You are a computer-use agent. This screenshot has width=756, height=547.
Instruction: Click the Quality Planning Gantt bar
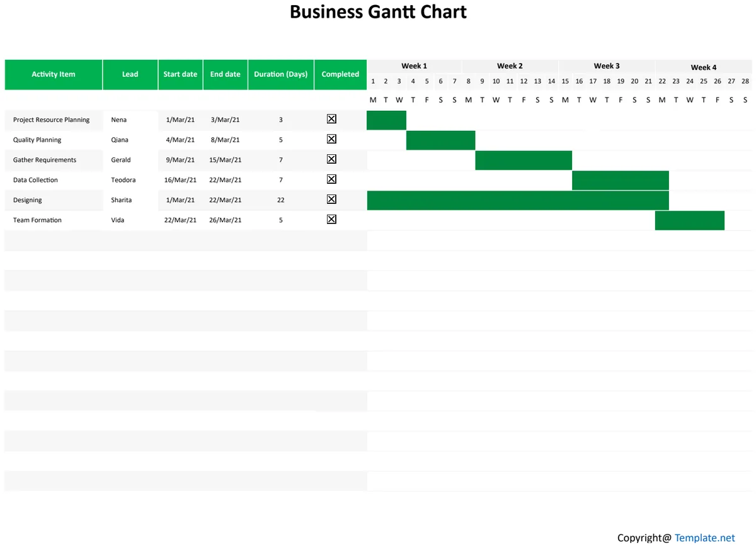click(441, 140)
